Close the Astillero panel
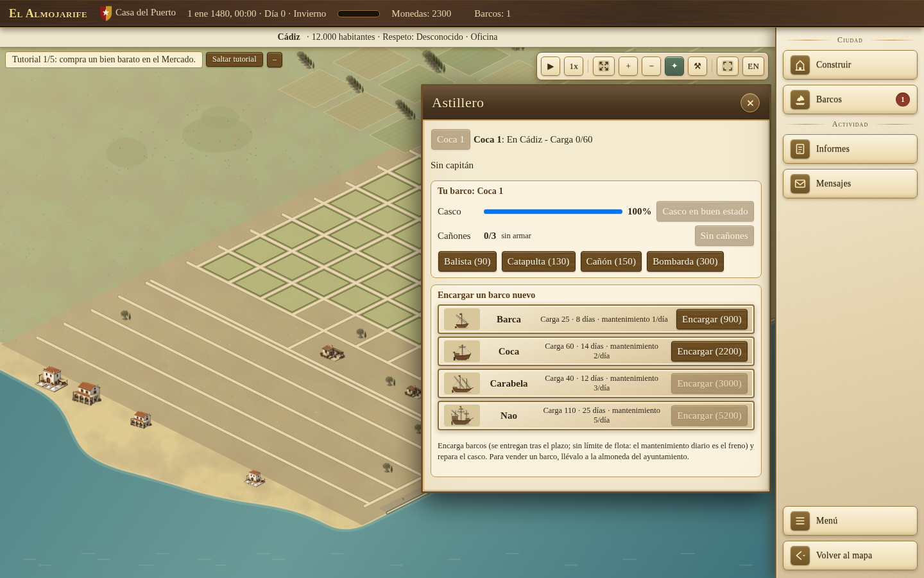The width and height of the screenshot is (924, 578). pos(750,103)
